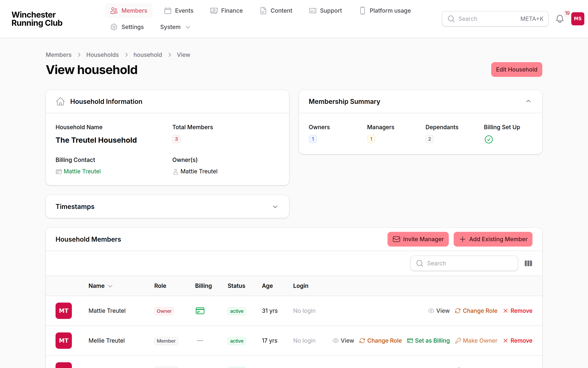The height and width of the screenshot is (368, 588).
Task: Focus the Household Members search field
Action: click(464, 263)
